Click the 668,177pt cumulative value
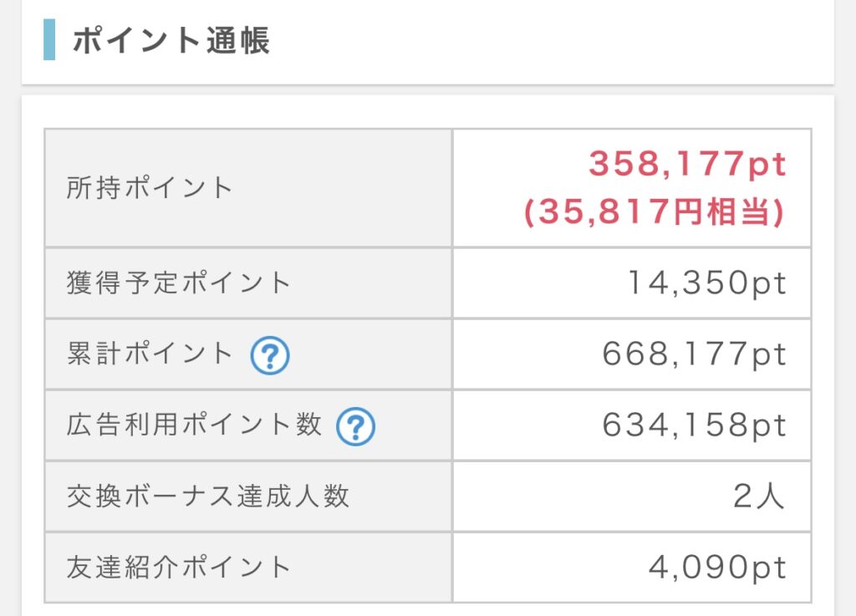 point(694,354)
